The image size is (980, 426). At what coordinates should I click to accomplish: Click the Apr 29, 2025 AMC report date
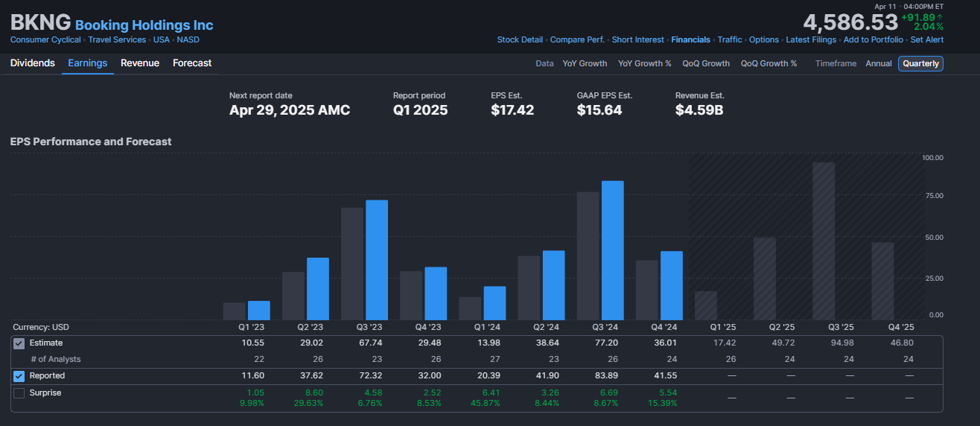click(x=290, y=110)
